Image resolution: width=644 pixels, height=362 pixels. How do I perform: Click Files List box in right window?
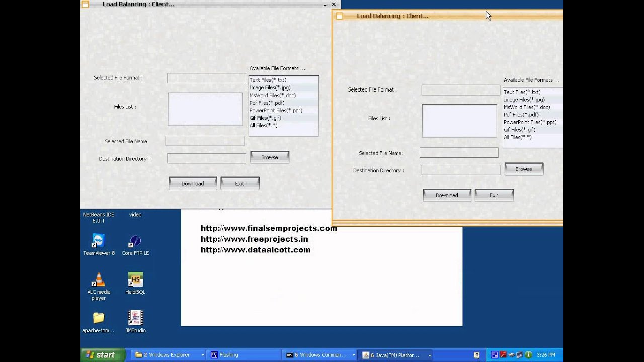tap(459, 121)
